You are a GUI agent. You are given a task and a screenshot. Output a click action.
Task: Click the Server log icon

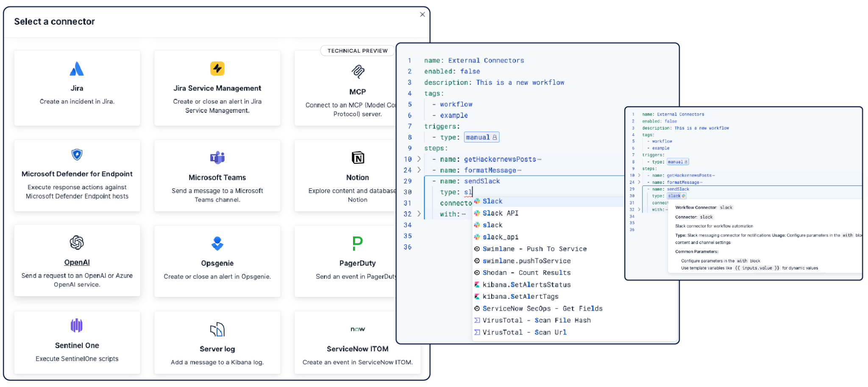[217, 329]
